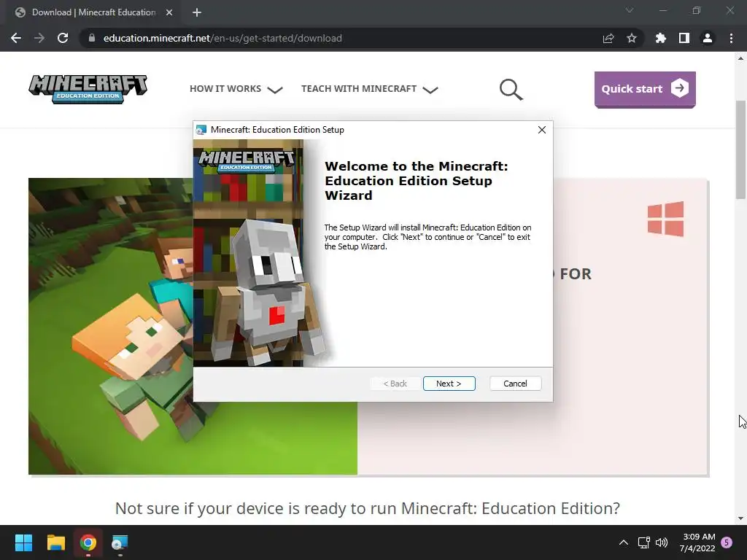Click the browser back arrow
The height and width of the screenshot is (560, 747).
(16, 38)
